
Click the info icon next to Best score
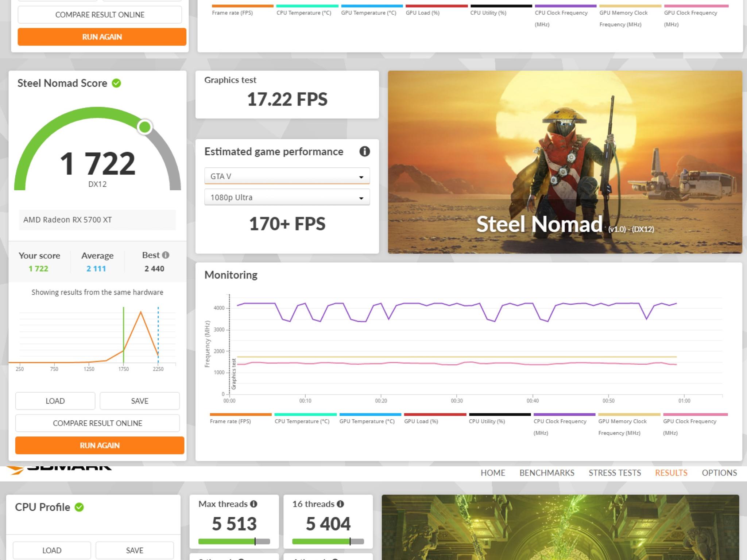pyautogui.click(x=166, y=255)
